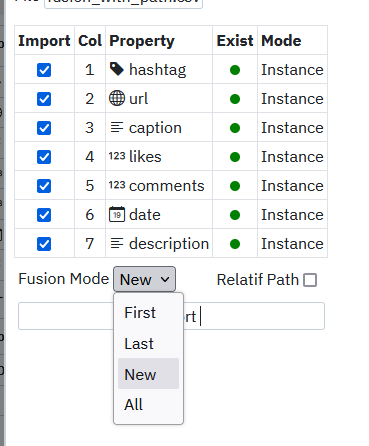Click the tag icon next to hashtag
The width and height of the screenshot is (369, 446).
click(117, 69)
